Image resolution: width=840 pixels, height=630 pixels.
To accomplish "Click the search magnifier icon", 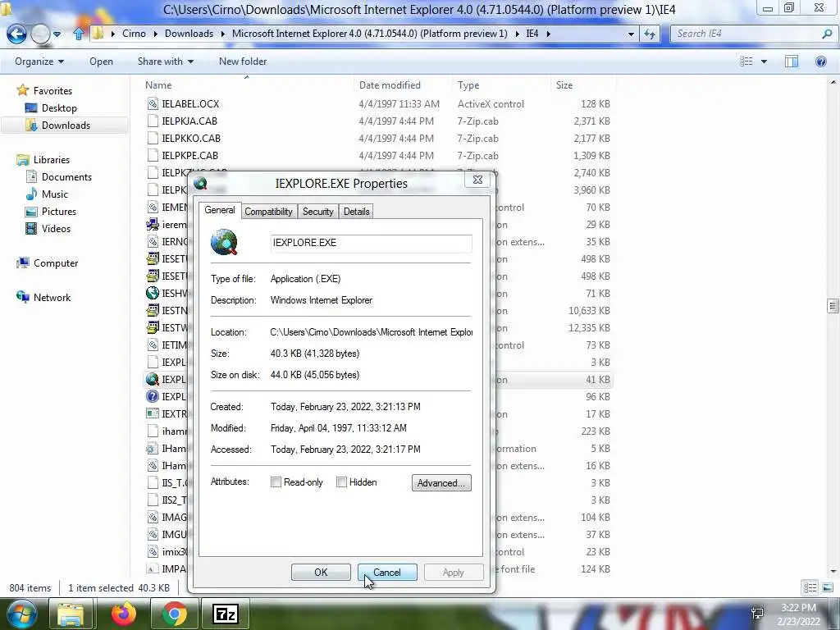I will click(x=827, y=34).
